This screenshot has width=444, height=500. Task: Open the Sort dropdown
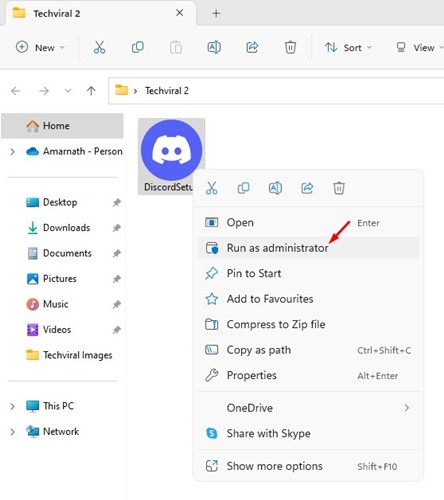click(x=348, y=47)
